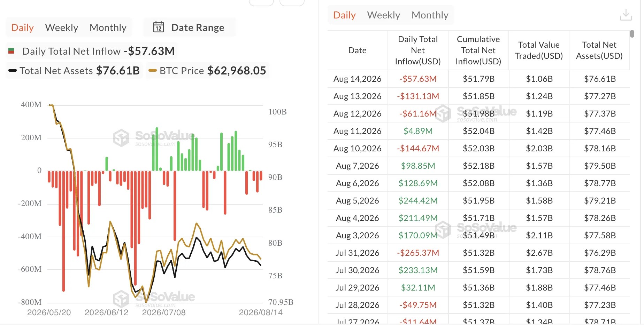Viewport: 644px width, 325px height.
Task: Click the $79.50B total net assets cell
Action: coord(600,166)
